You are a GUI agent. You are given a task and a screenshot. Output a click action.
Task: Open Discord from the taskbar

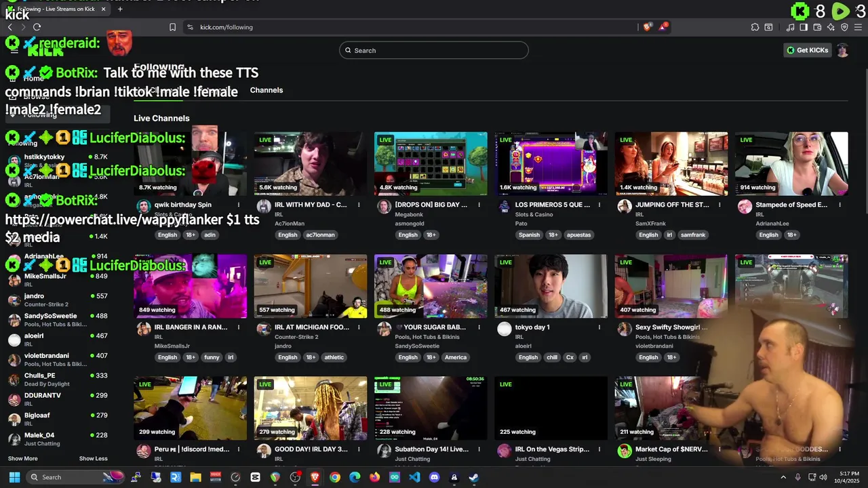(434, 477)
